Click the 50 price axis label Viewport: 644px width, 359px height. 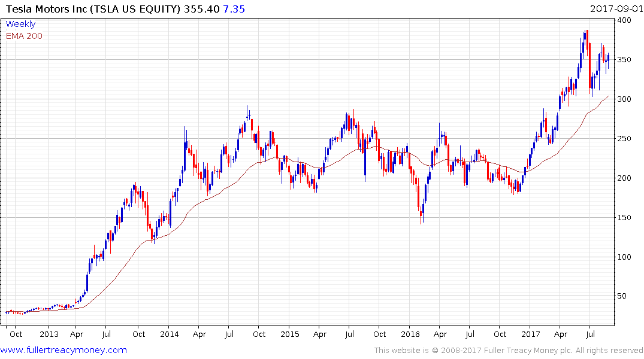(622, 296)
